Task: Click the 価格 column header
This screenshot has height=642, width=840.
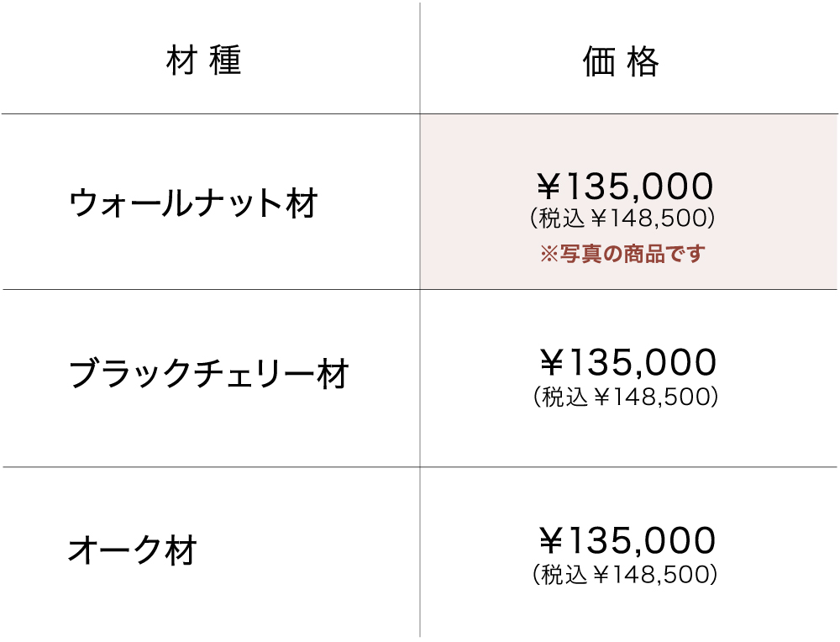Action: point(622,62)
